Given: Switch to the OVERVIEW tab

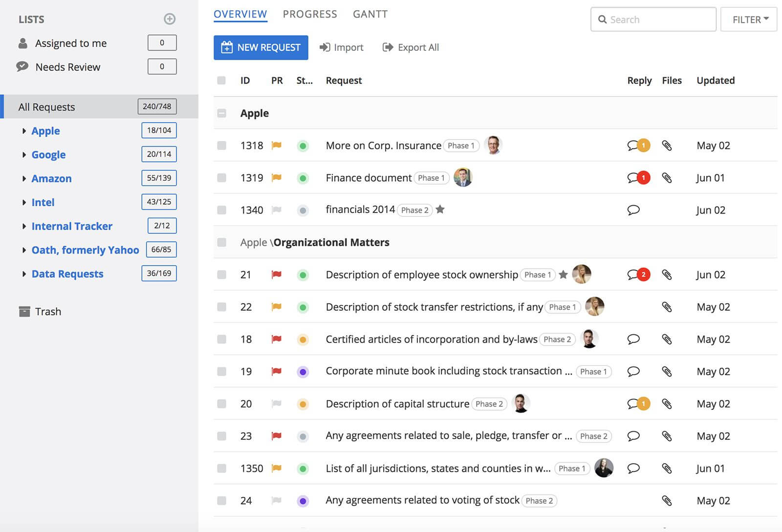Looking at the screenshot, I should (x=240, y=14).
